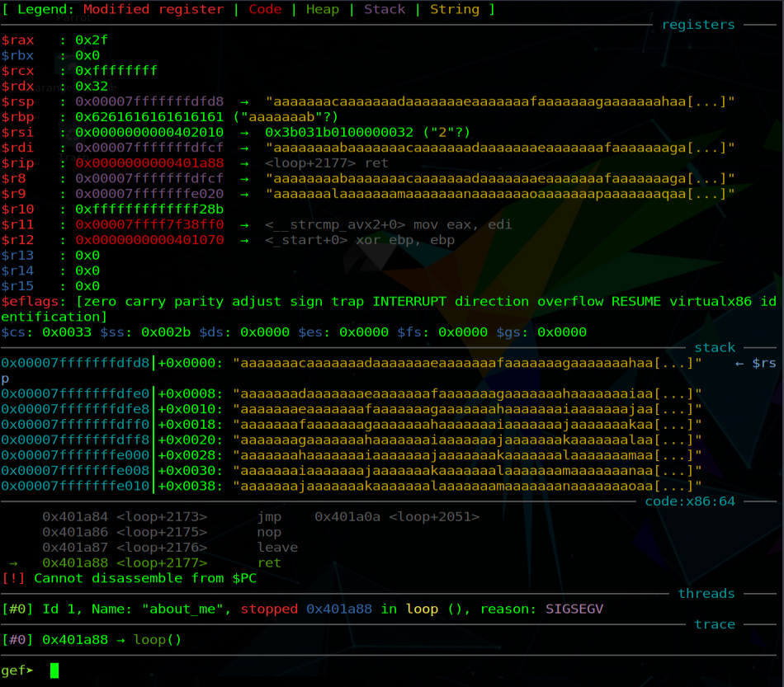Click the red "Code" legend entry
The height and width of the screenshot is (687, 784).
[265, 10]
